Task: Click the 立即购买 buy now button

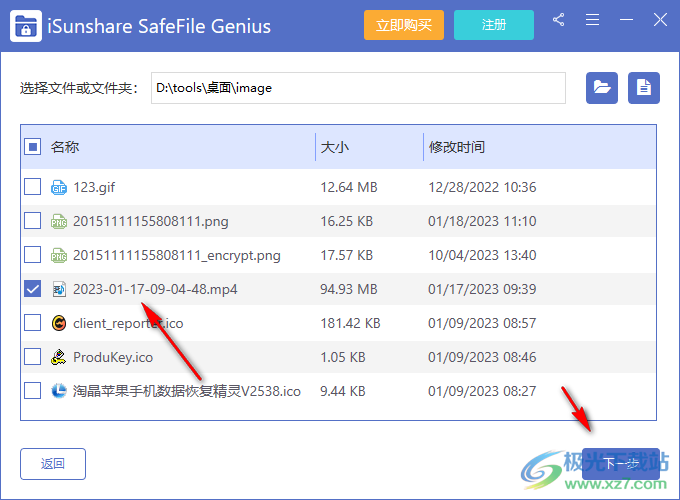Action: coord(404,25)
